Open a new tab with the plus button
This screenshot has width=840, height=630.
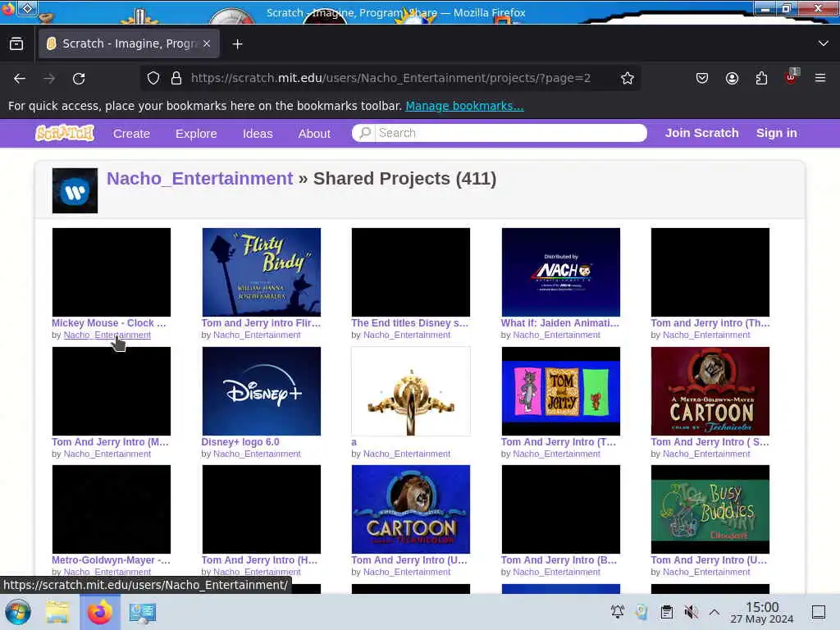[x=237, y=44]
